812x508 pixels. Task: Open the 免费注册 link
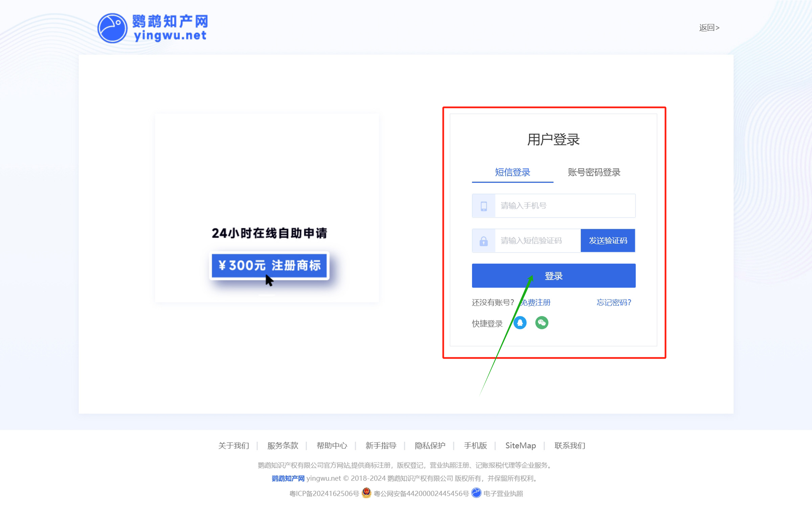[x=536, y=302]
